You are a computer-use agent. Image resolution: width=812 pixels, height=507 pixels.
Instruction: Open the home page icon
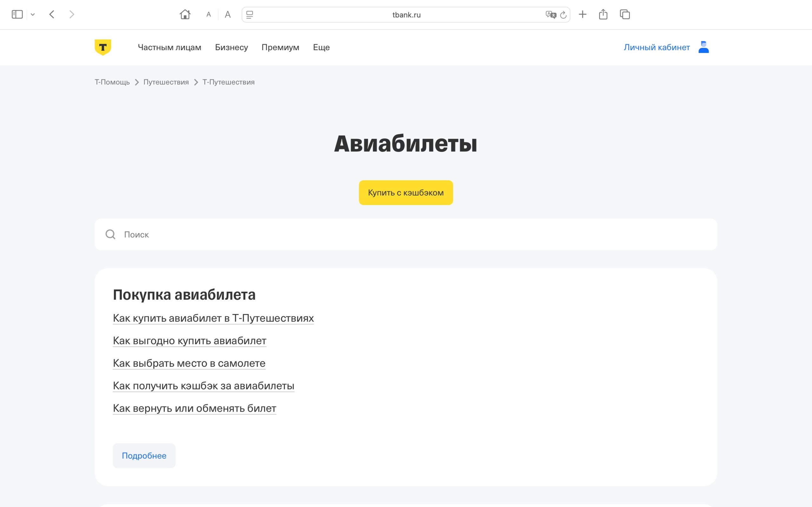(185, 15)
